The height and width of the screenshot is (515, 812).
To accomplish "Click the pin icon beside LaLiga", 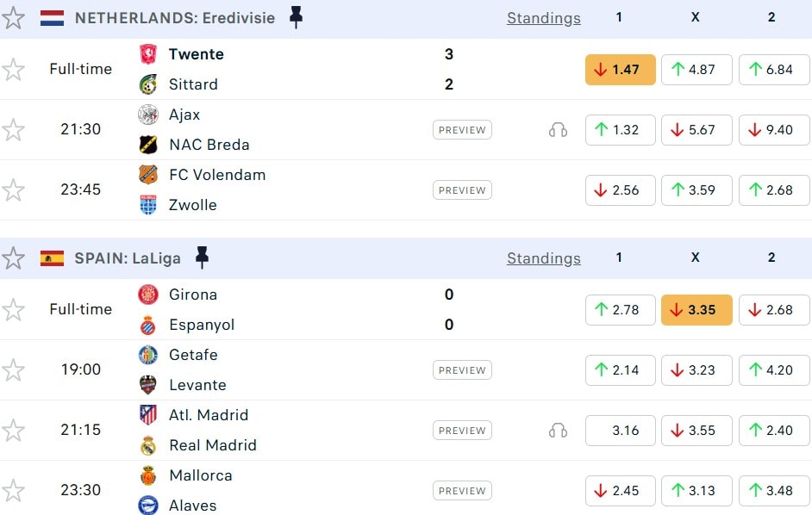I will (202, 257).
